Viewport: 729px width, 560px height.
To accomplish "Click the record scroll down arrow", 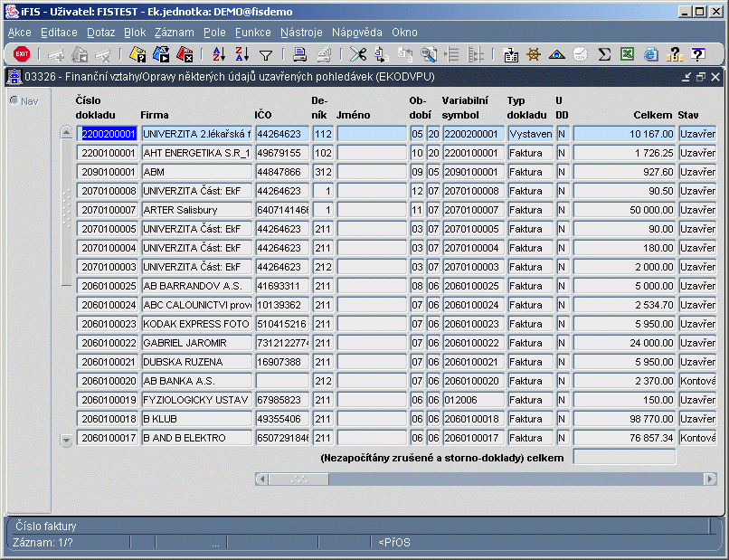I will [x=67, y=440].
